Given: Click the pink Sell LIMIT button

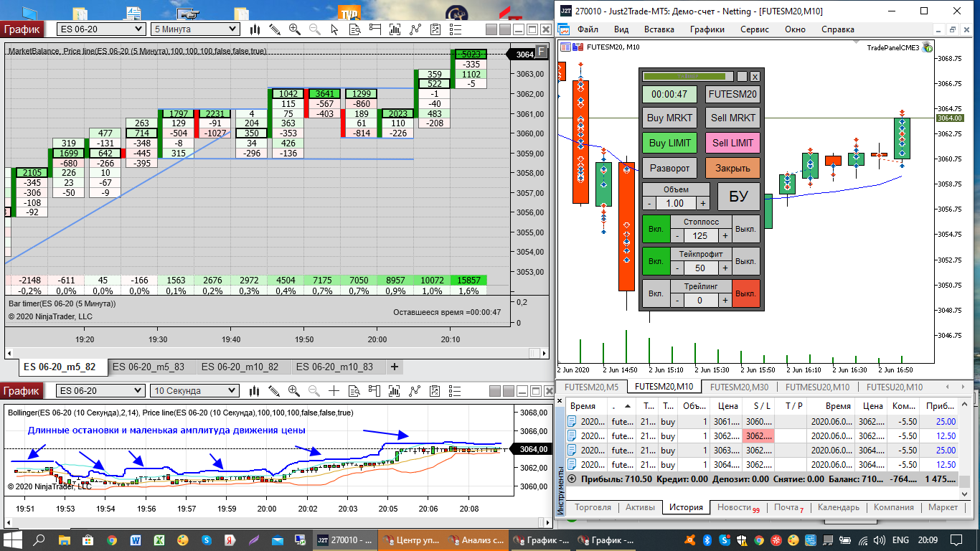Looking at the screenshot, I should tap(732, 143).
